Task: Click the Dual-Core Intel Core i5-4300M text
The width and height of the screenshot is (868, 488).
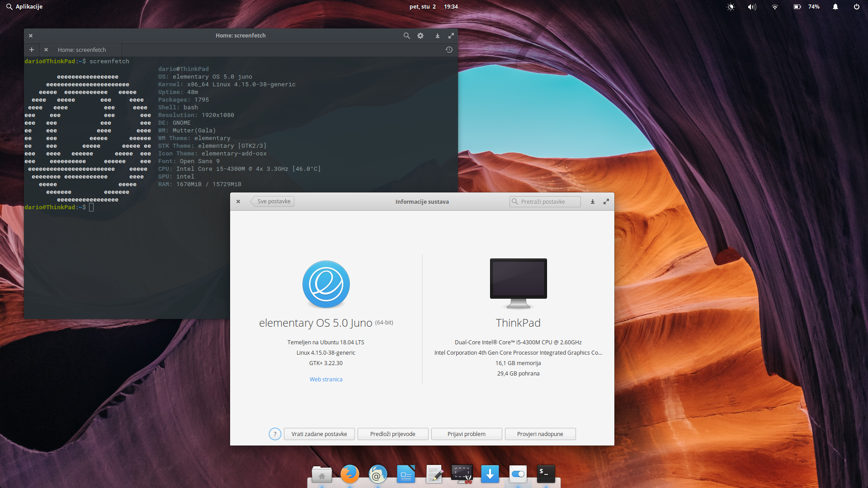Action: click(x=518, y=343)
